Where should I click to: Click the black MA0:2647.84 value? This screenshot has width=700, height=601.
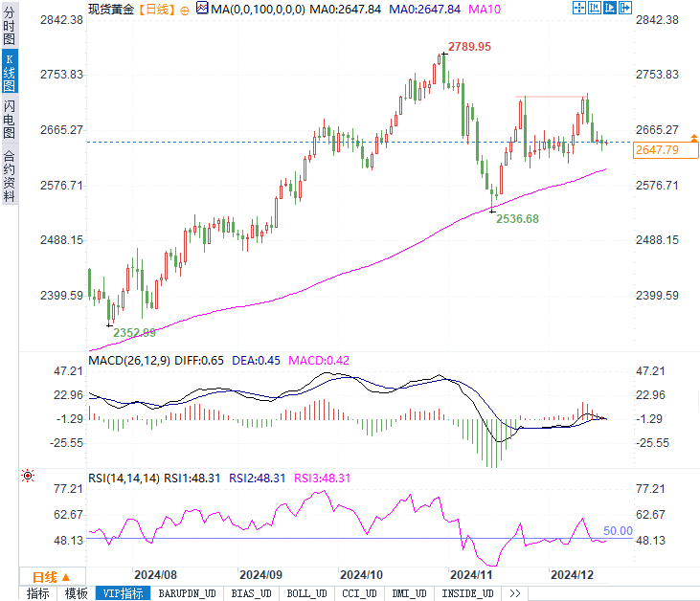(345, 9)
